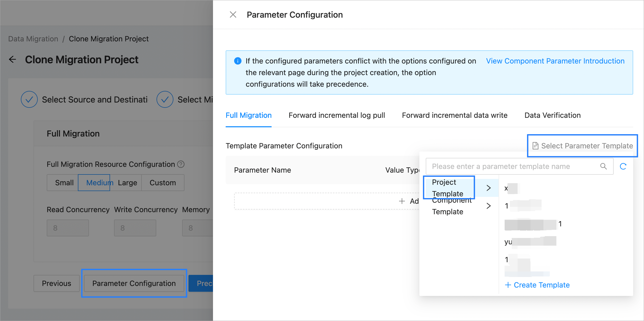Viewport: 644px width, 321px height.
Task: Close the Parameter Configuration panel
Action: 233,14
